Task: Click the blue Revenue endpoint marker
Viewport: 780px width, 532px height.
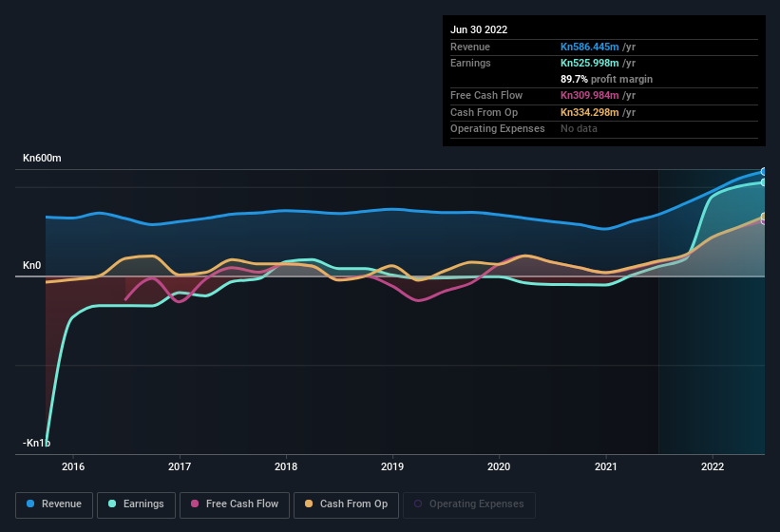Action: [764, 172]
